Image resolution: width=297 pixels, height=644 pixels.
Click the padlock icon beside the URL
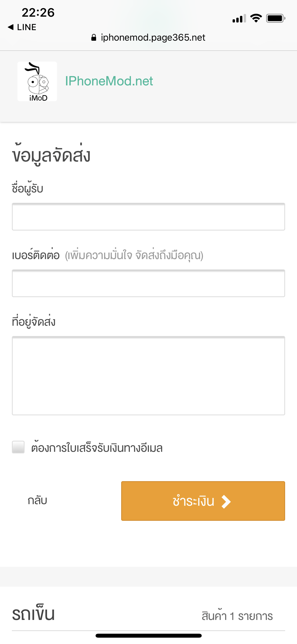point(94,37)
